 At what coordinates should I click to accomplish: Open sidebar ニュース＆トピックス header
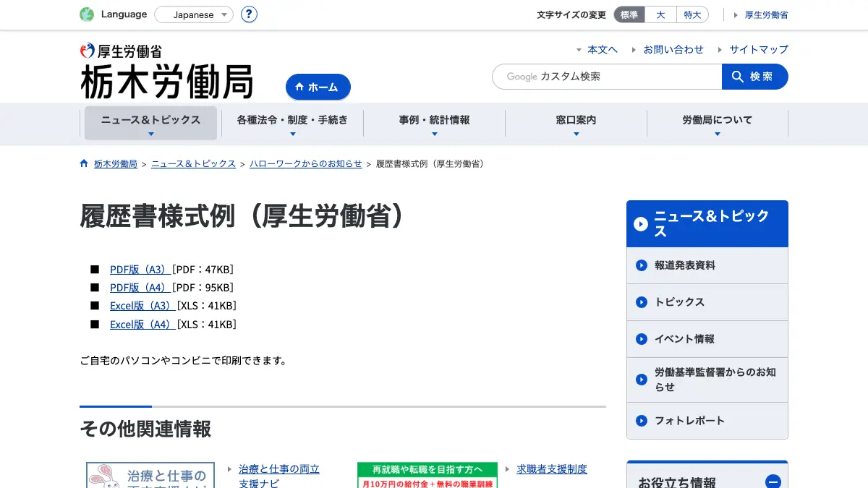(x=707, y=224)
